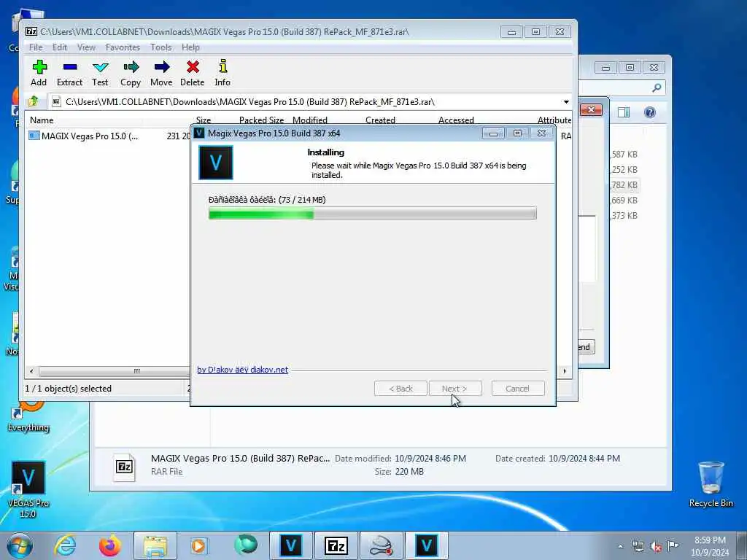Click the Vegas V logo in installer header
747x560 pixels.
[x=216, y=163]
